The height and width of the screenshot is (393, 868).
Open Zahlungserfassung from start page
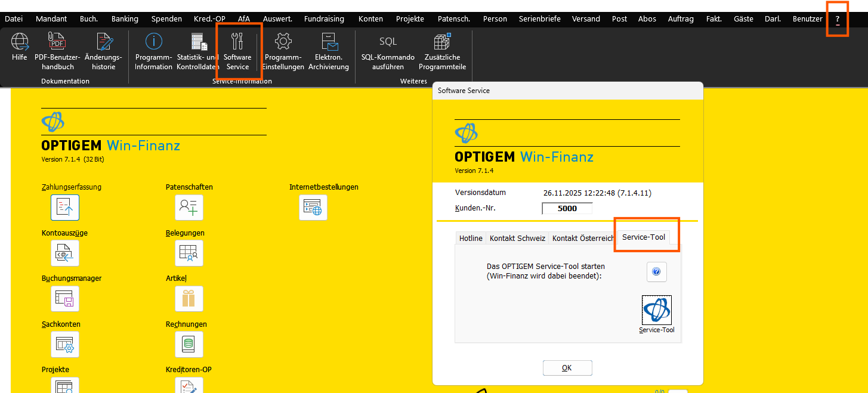(x=65, y=207)
